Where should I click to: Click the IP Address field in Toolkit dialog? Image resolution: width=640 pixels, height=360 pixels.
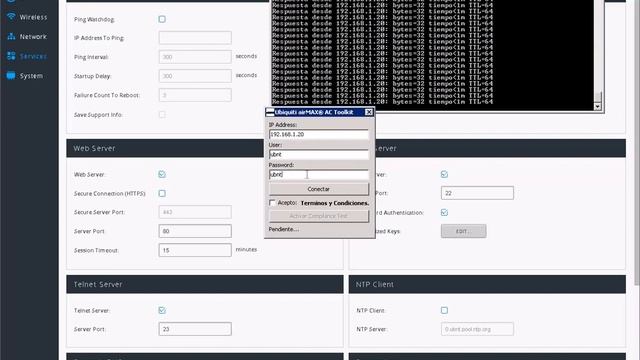(x=318, y=134)
